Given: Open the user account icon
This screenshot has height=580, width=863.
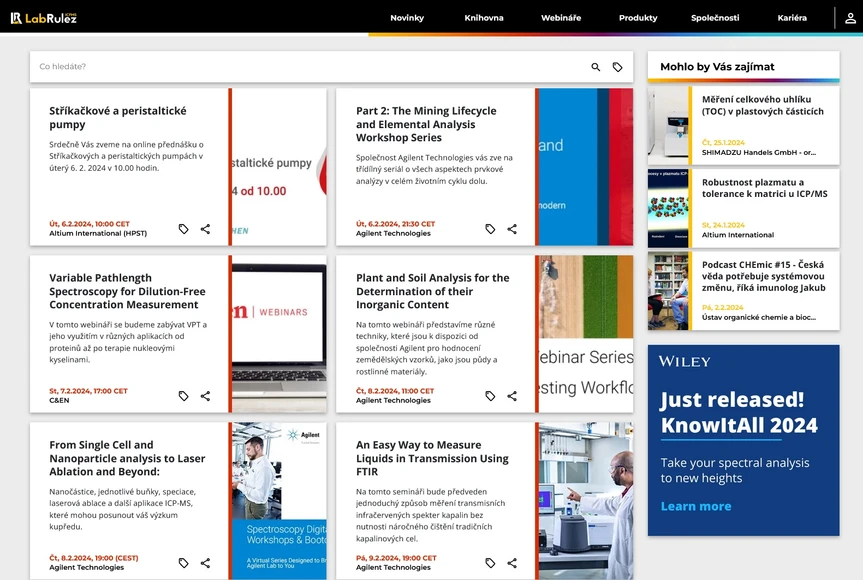Looking at the screenshot, I should [x=850, y=18].
